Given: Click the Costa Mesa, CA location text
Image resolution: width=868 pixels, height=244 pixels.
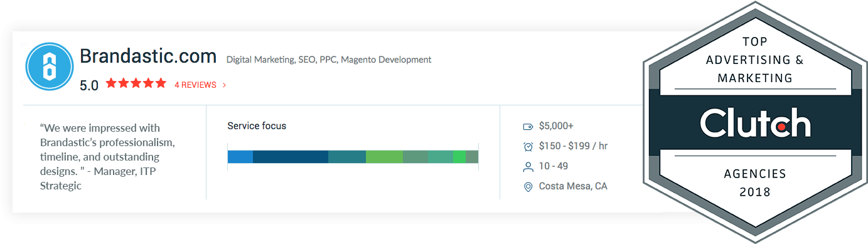Looking at the screenshot, I should tap(573, 186).
